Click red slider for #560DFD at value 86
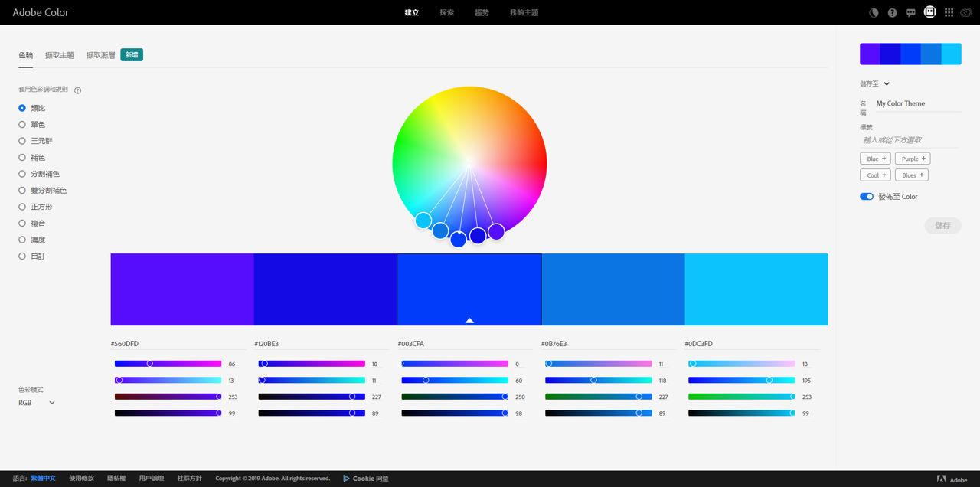Viewport: 980px width, 487px height. [150, 364]
